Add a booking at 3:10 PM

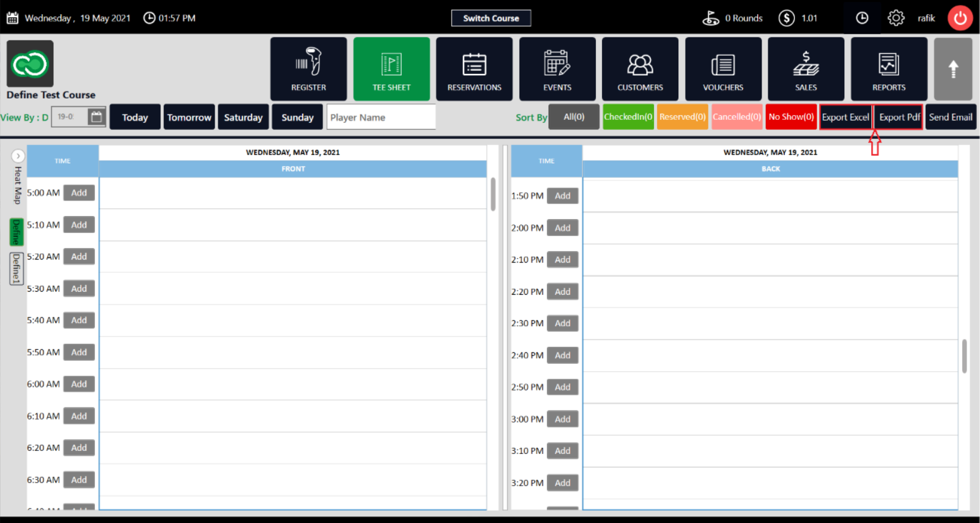(563, 451)
